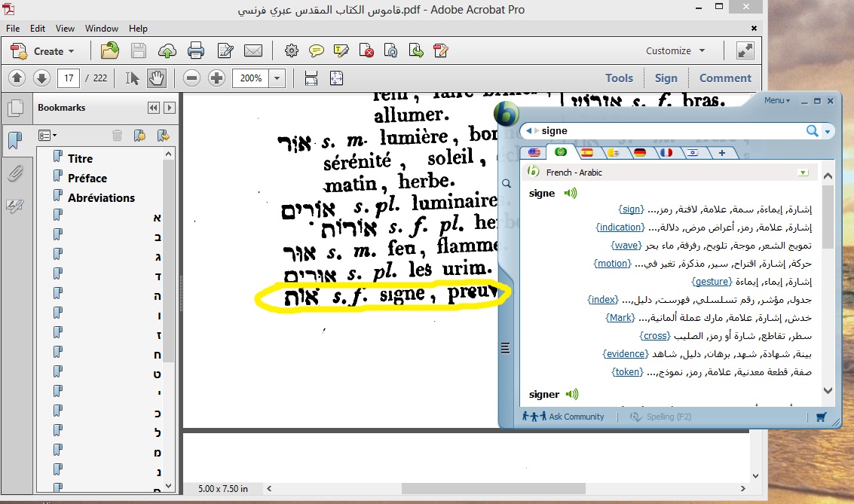Screen dimensions: 854x504
Task: Click the zoom in plus button
Action: pyautogui.click(x=216, y=78)
